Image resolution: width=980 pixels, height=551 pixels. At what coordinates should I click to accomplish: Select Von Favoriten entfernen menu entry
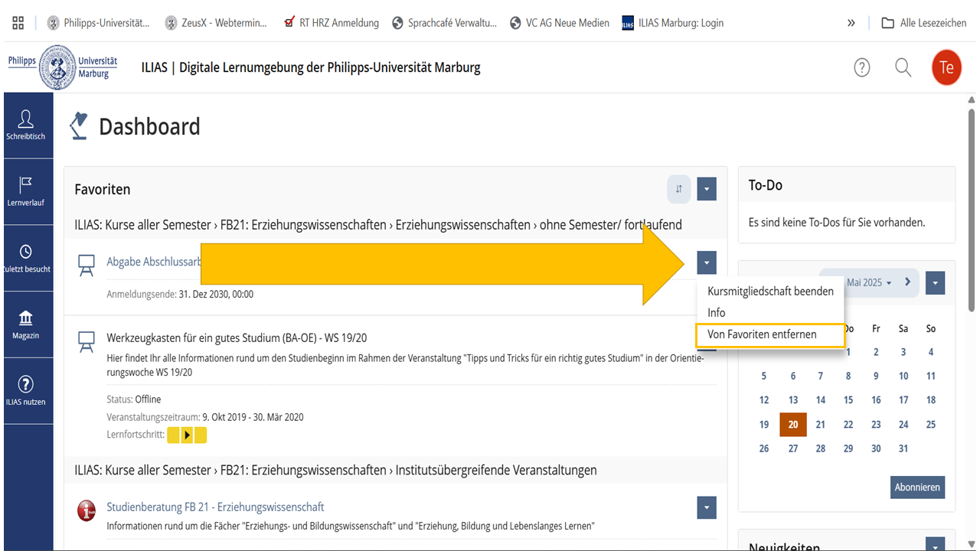click(762, 334)
